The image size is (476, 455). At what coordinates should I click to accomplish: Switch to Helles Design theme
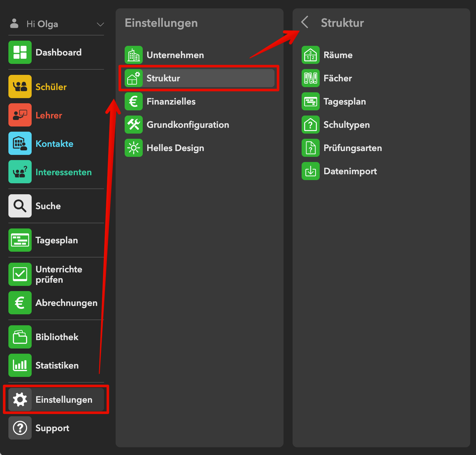(x=175, y=148)
